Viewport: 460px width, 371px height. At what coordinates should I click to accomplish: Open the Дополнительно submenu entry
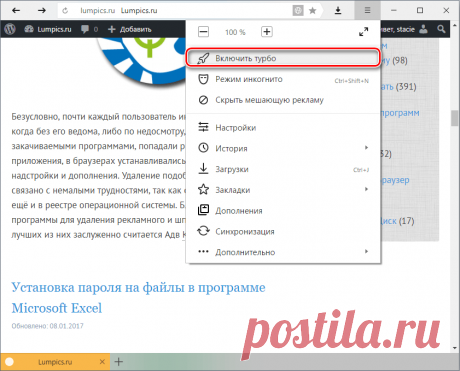(x=283, y=252)
